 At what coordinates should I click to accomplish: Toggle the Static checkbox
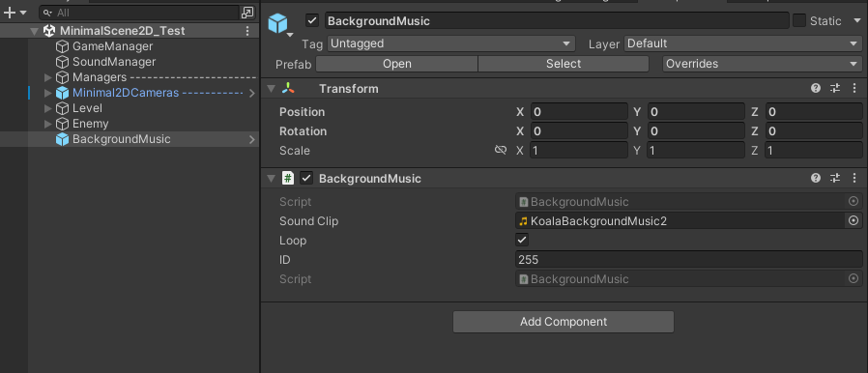point(798,21)
